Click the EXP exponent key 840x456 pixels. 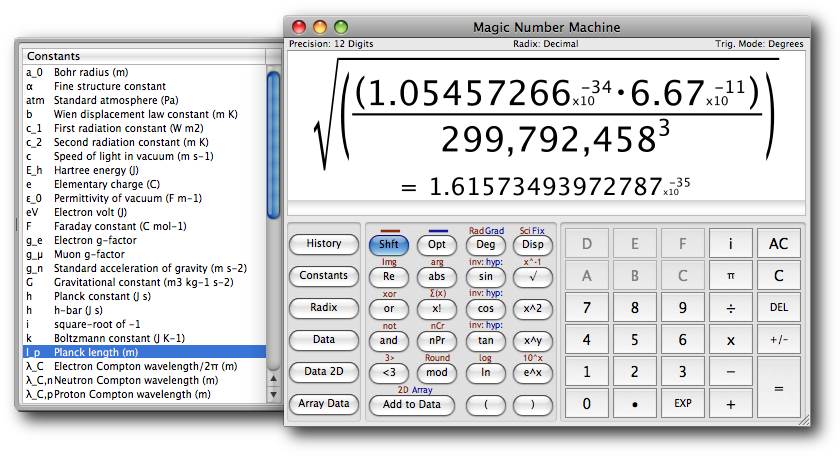click(682, 403)
